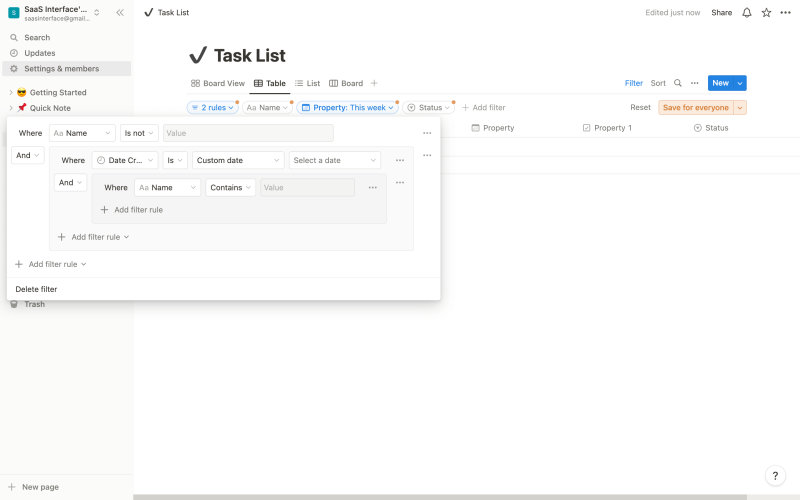
Task: Open the inner nested group three-dot menu
Action: 400,183
